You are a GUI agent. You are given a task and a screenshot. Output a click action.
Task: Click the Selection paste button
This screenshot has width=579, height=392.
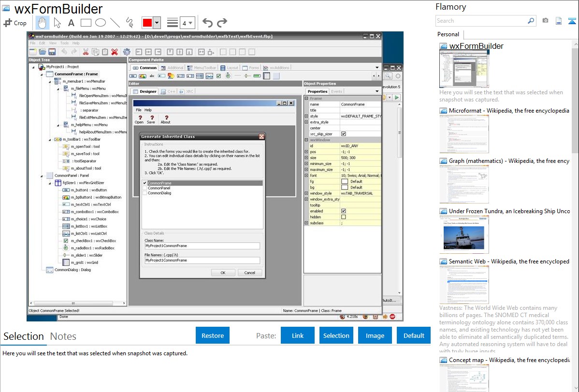pos(336,335)
